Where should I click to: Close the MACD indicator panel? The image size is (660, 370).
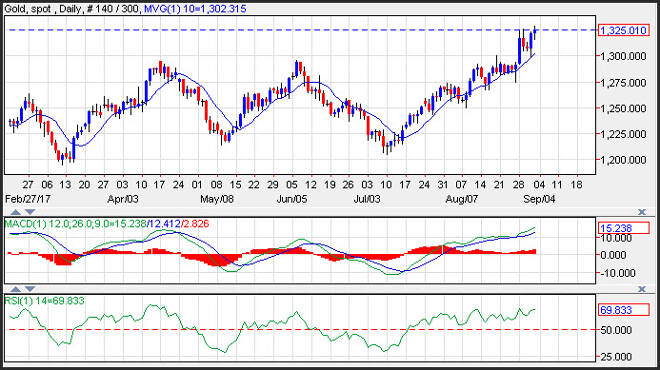(641, 212)
